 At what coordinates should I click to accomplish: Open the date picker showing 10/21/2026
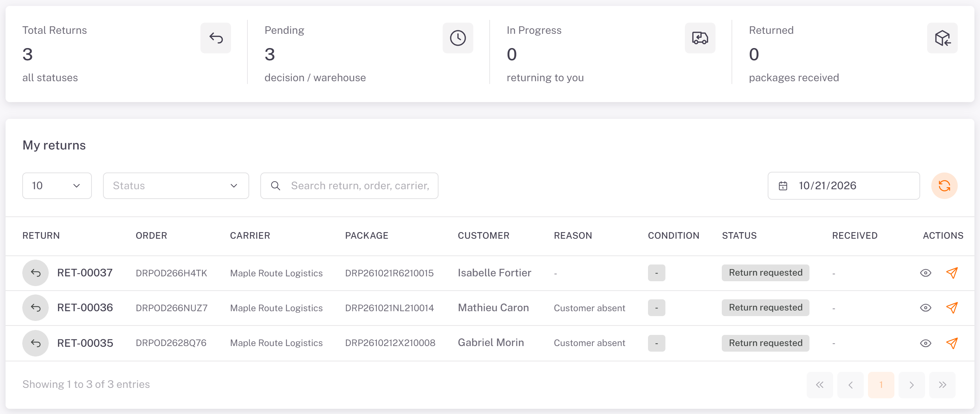844,186
